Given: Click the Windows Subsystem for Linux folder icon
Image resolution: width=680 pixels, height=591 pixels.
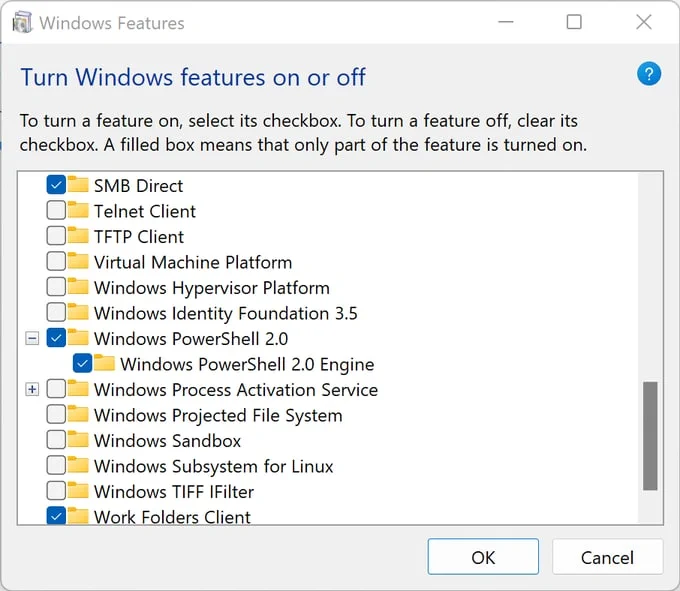Looking at the screenshot, I should click(x=78, y=465).
